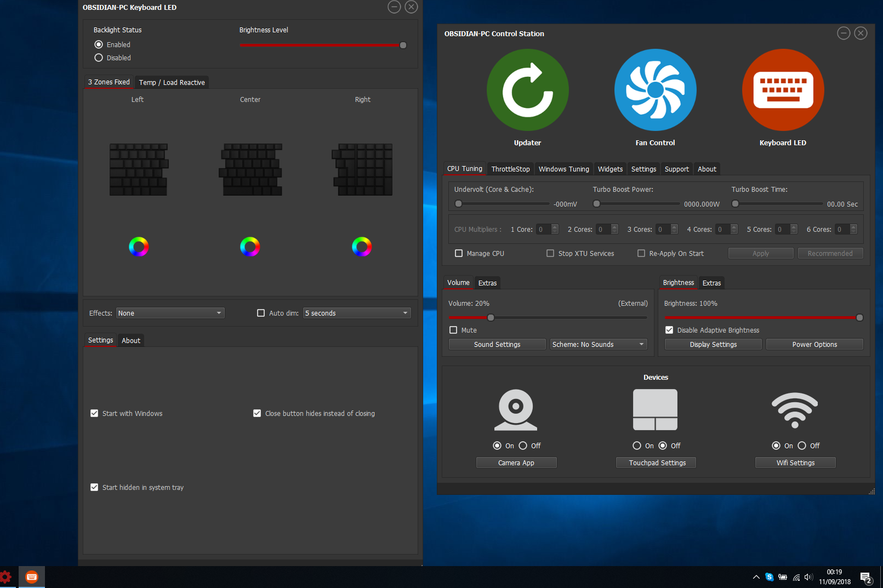Uncheck Disable Adaptive Brightness
Image resolution: width=883 pixels, height=588 pixels.
pos(669,330)
